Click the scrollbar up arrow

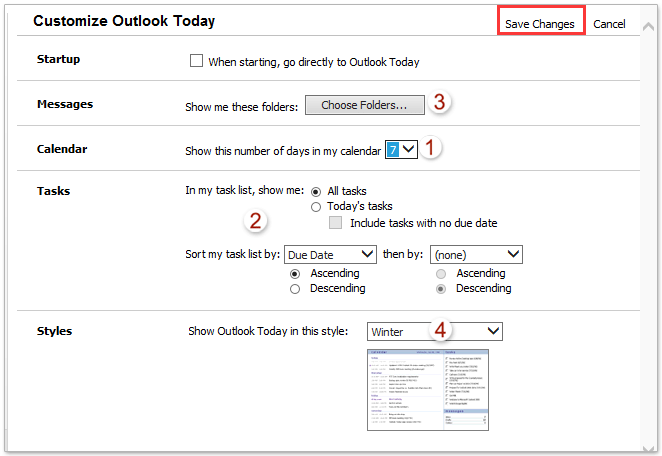[648, 27]
